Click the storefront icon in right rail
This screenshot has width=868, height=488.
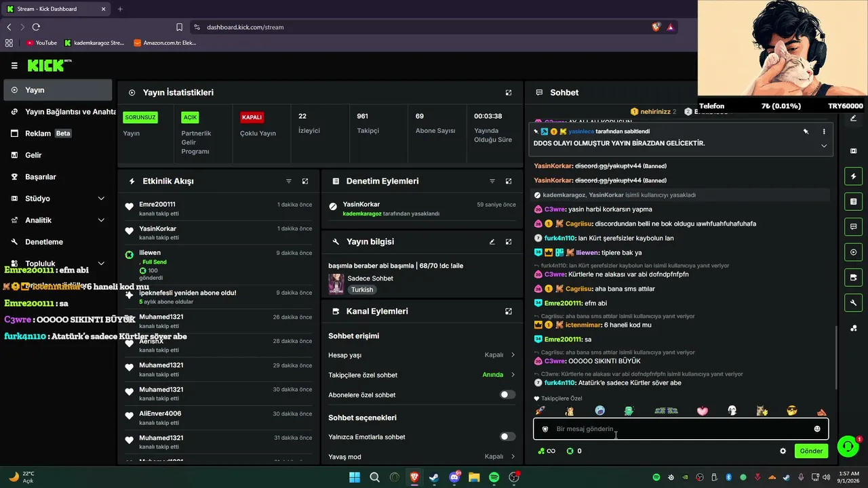click(x=853, y=277)
